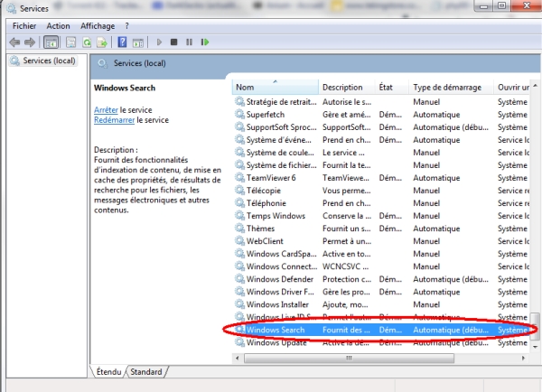Click the gear icon beside Téléphonie
This screenshot has width=542, height=392.
coord(239,203)
